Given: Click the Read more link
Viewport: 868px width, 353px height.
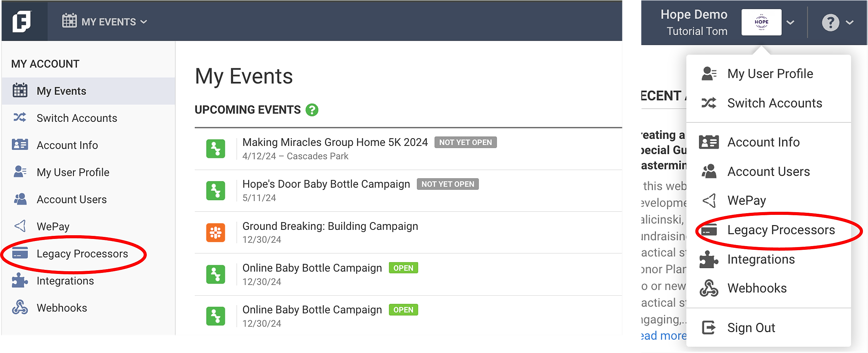Looking at the screenshot, I should 664,336.
